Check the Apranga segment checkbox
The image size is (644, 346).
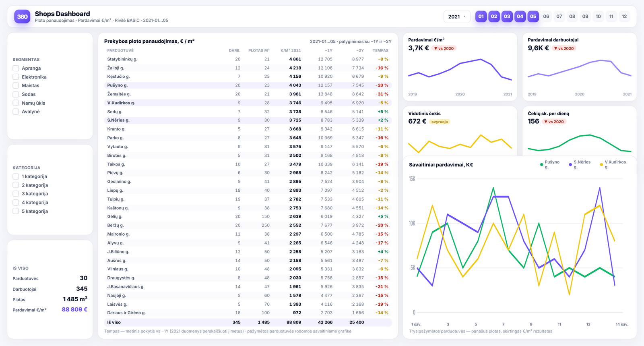coord(16,68)
